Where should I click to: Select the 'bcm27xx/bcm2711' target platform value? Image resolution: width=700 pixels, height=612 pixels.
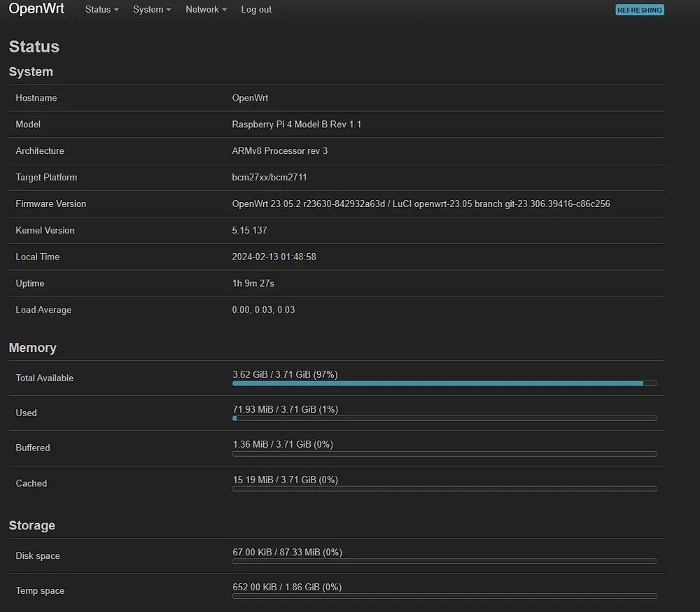tap(269, 178)
